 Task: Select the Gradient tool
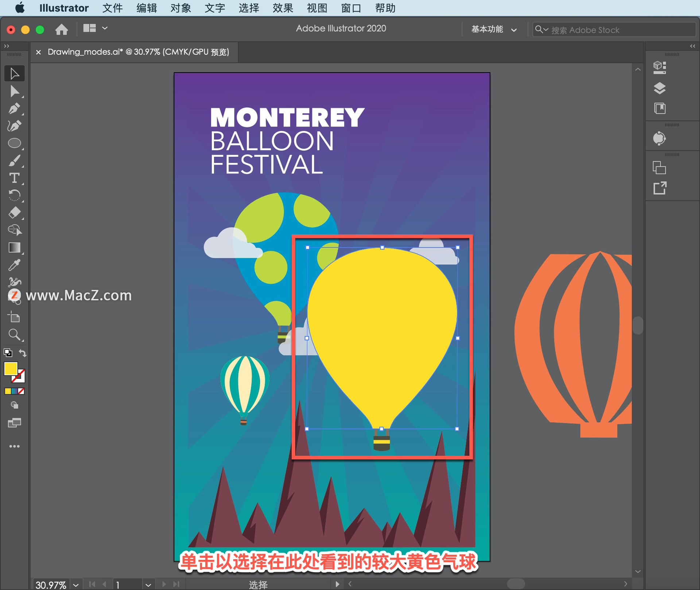click(x=14, y=248)
